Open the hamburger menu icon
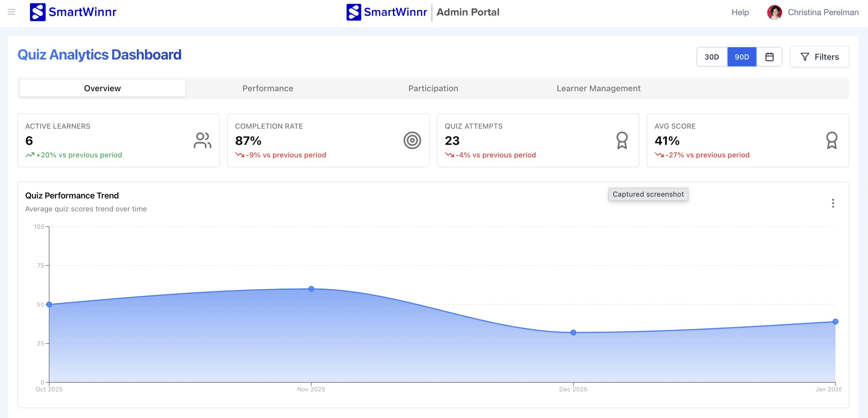Image resolution: width=868 pixels, height=418 pixels. [11, 12]
